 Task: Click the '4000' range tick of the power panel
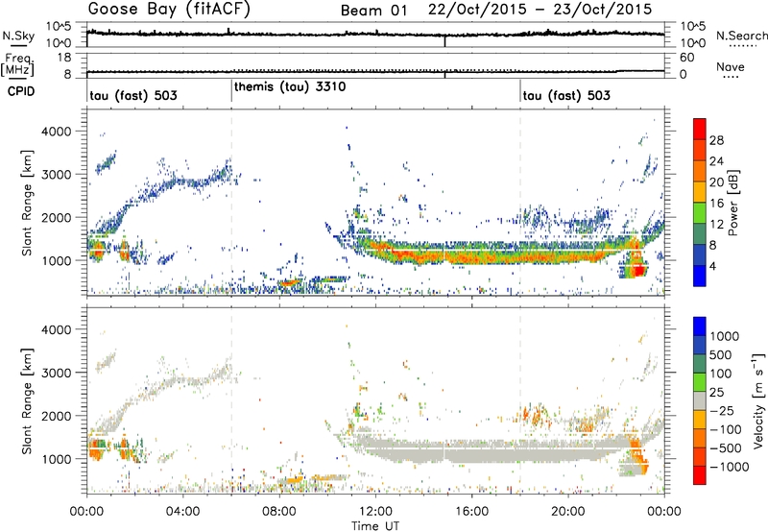click(x=56, y=132)
